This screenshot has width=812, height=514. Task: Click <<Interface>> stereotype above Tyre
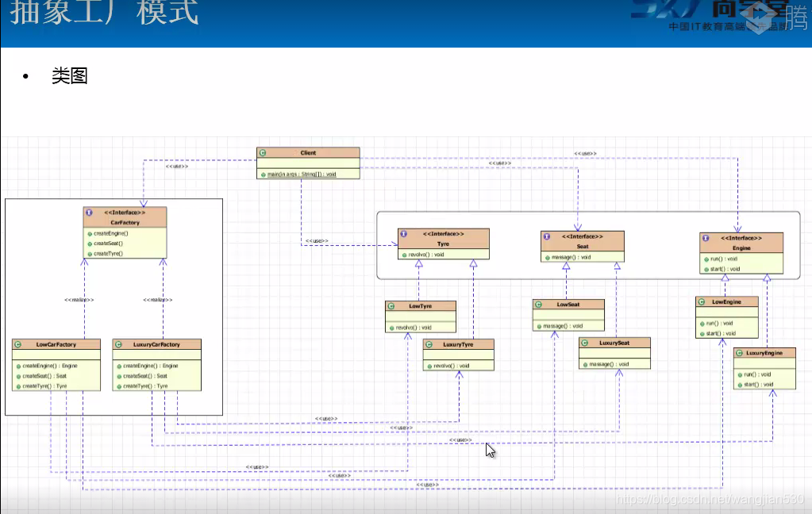(443, 234)
